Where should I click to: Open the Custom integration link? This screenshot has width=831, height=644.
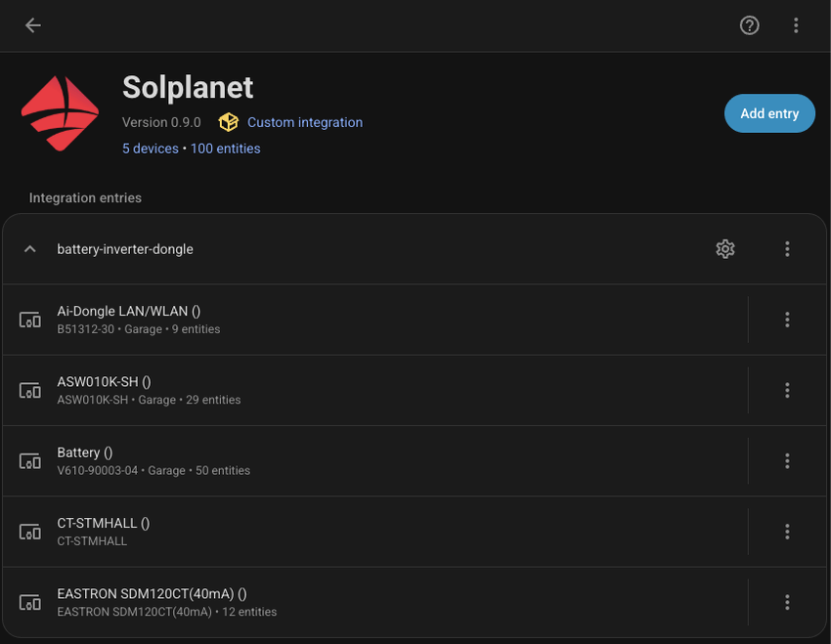click(304, 122)
